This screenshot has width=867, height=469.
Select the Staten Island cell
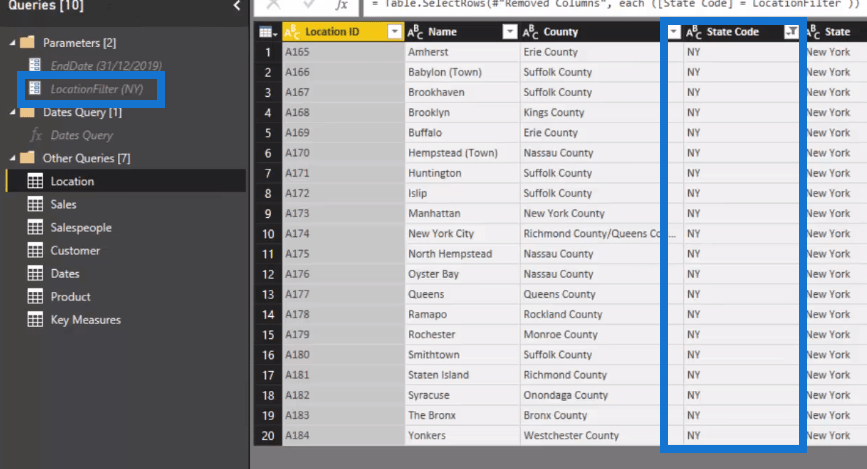click(x=462, y=375)
